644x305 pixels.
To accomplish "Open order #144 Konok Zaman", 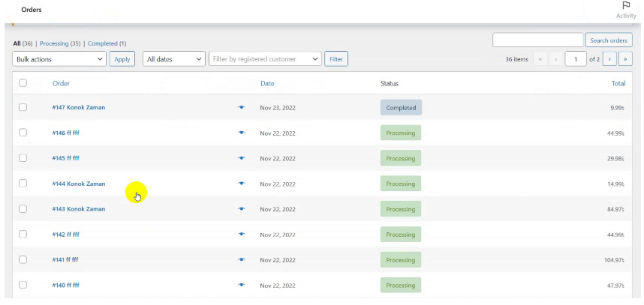I will [79, 184].
